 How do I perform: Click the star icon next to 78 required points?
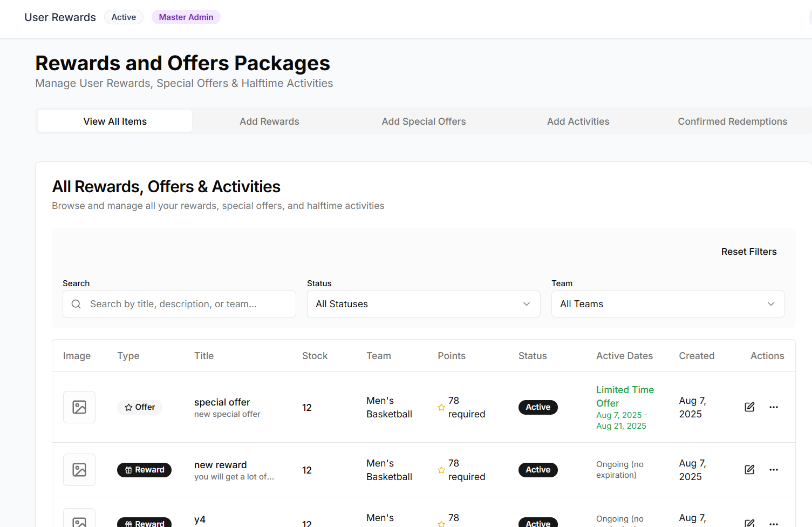(441, 408)
